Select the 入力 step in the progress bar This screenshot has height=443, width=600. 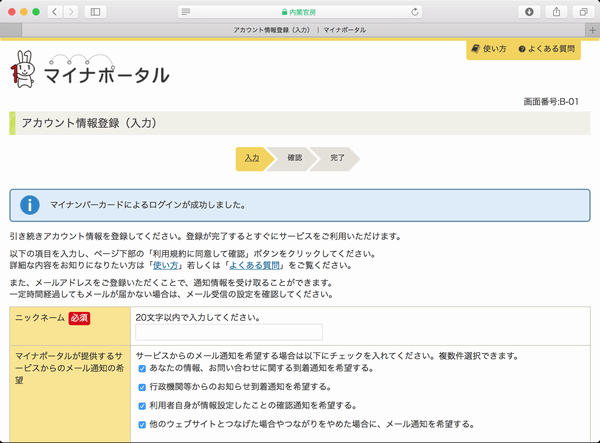pyautogui.click(x=252, y=158)
